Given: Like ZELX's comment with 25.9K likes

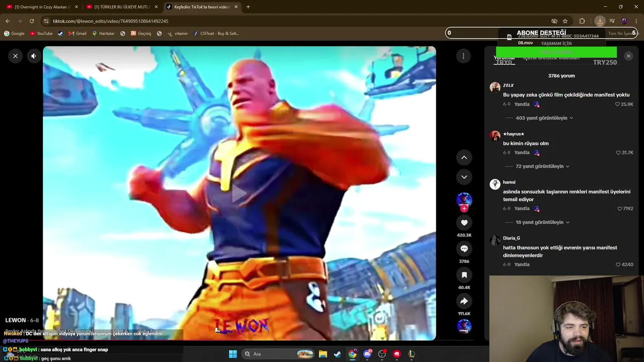Looking at the screenshot, I should [x=618, y=105].
